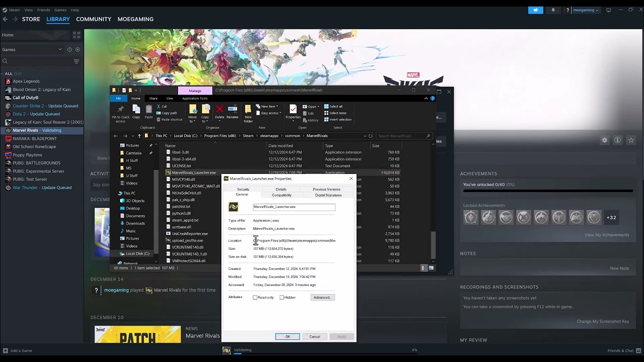Toggle the Hidden attribute checkbox

point(282,298)
